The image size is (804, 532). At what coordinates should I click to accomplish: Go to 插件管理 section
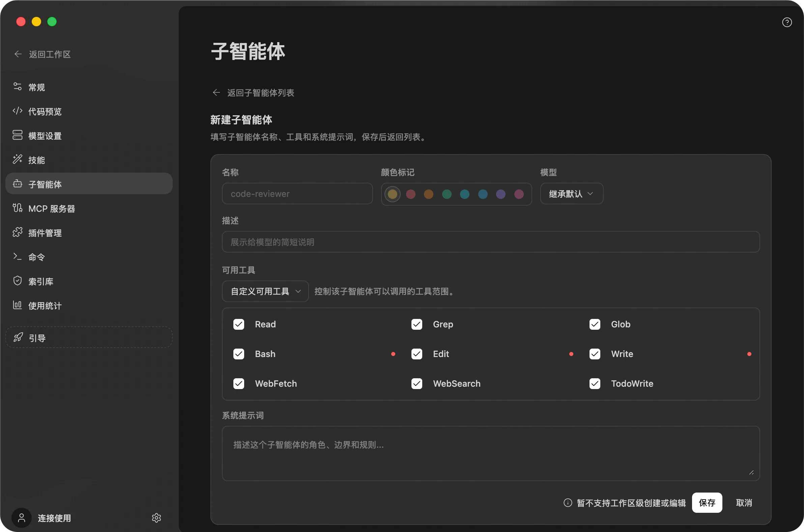pyautogui.click(x=89, y=233)
